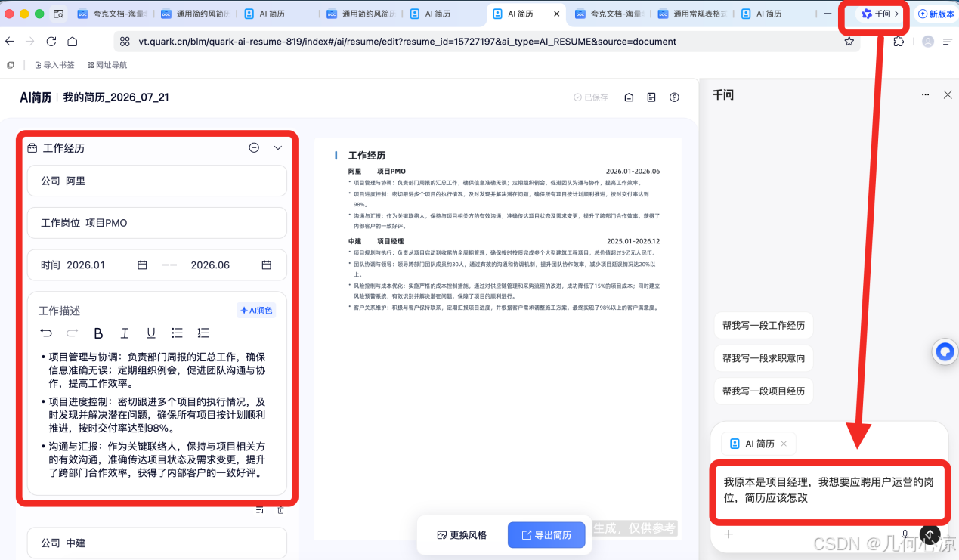The width and height of the screenshot is (959, 560).
Task: Open the browser profile avatar
Action: pyautogui.click(x=927, y=42)
